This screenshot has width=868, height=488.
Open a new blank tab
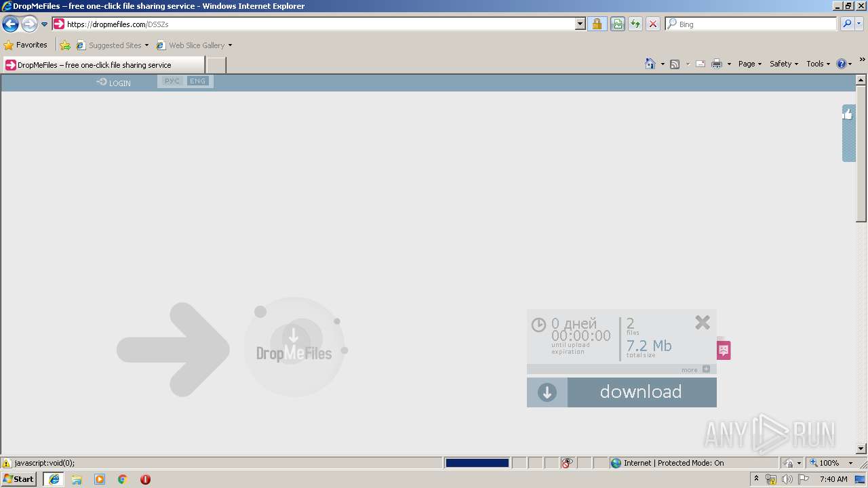coord(216,65)
